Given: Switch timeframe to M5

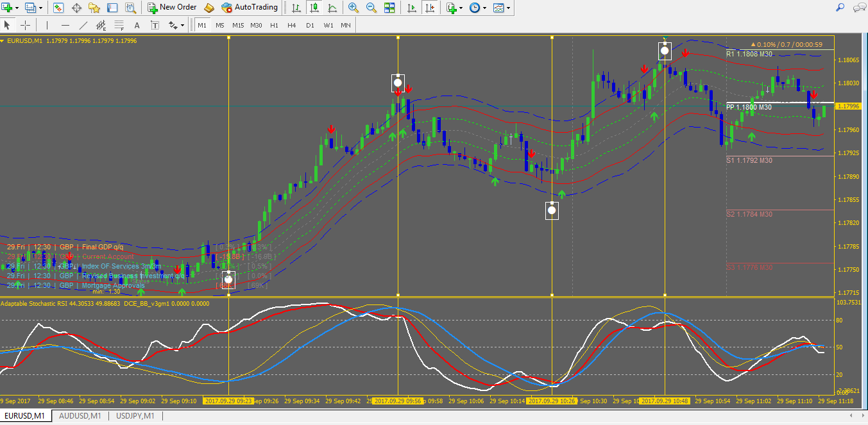Looking at the screenshot, I should tap(220, 25).
